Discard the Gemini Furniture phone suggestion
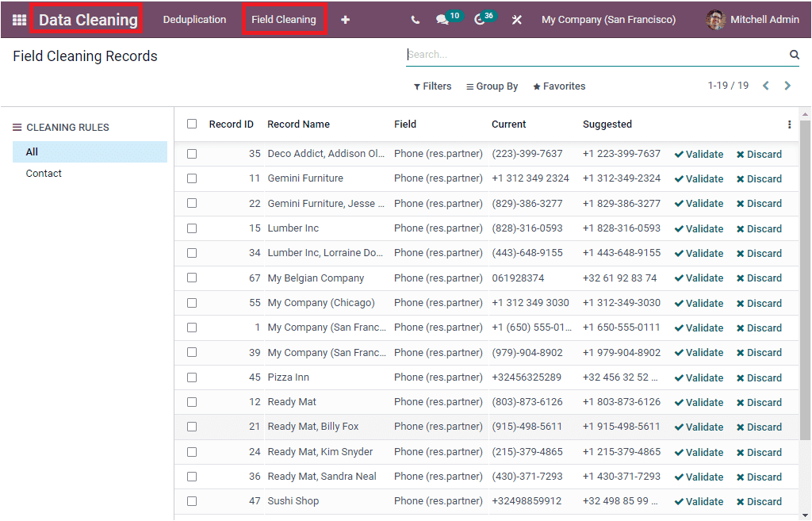Viewport: 812px width, 521px height. coord(759,178)
